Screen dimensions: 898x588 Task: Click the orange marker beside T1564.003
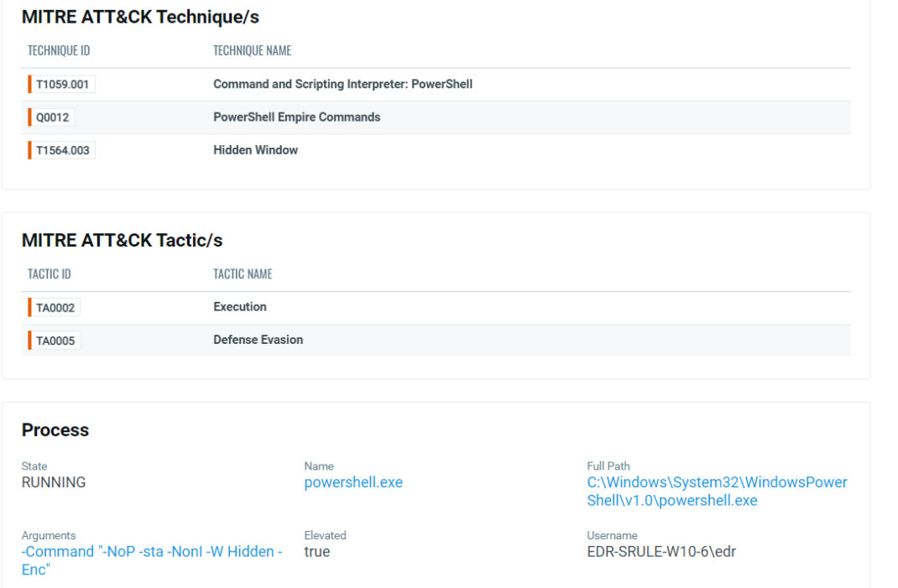click(28, 149)
